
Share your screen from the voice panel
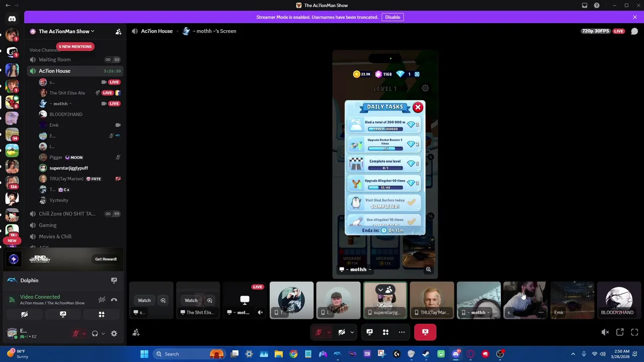pyautogui.click(x=63, y=314)
